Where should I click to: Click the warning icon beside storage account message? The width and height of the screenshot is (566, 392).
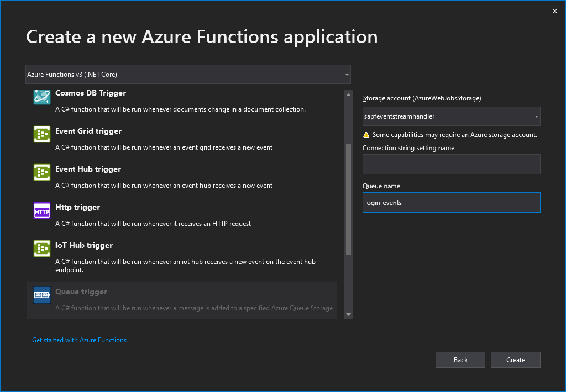pyautogui.click(x=366, y=135)
